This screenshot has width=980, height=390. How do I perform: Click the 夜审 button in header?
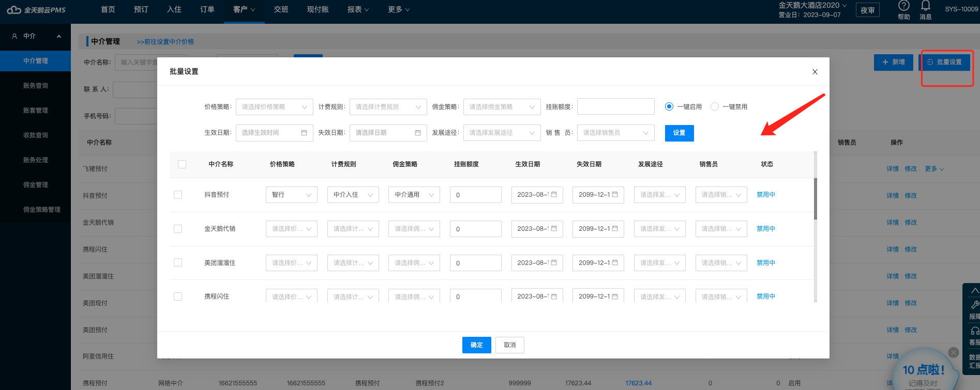[868, 10]
